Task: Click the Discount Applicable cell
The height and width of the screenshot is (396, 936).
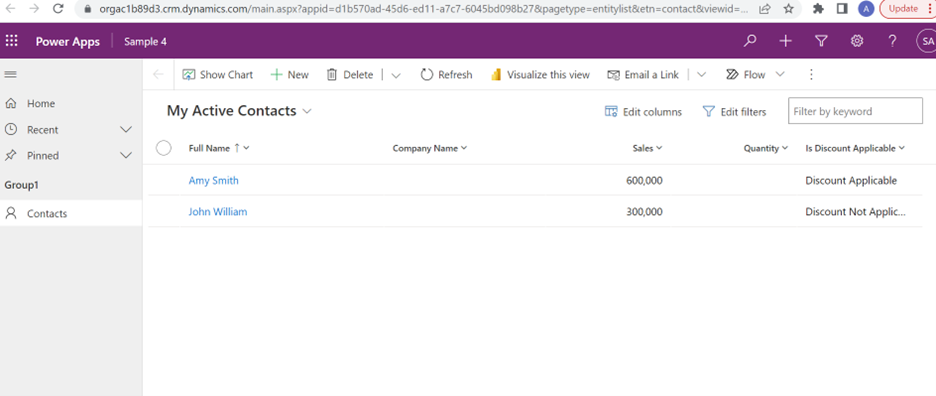Action: (x=851, y=180)
